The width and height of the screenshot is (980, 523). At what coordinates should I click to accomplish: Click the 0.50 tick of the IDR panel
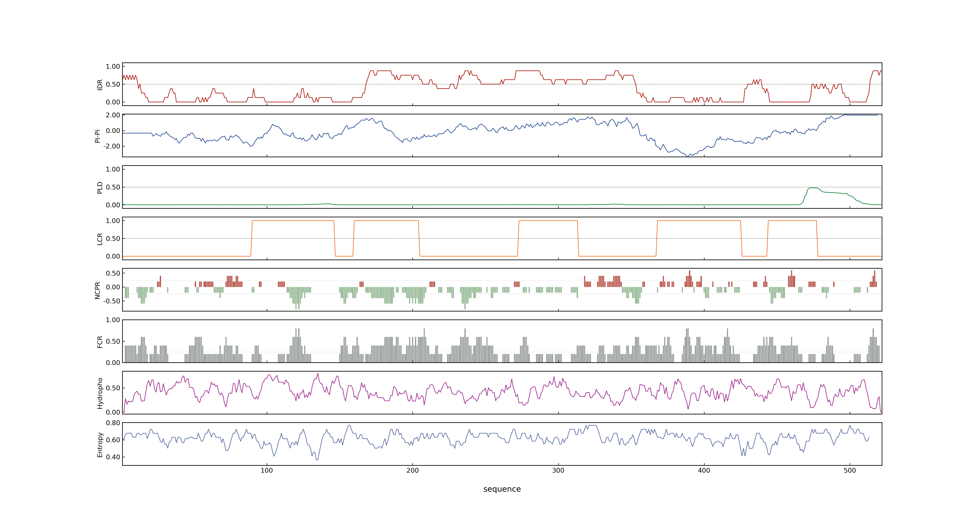(113, 85)
